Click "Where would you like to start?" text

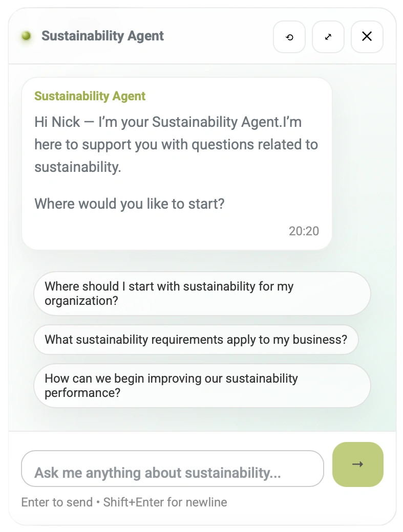tap(129, 204)
